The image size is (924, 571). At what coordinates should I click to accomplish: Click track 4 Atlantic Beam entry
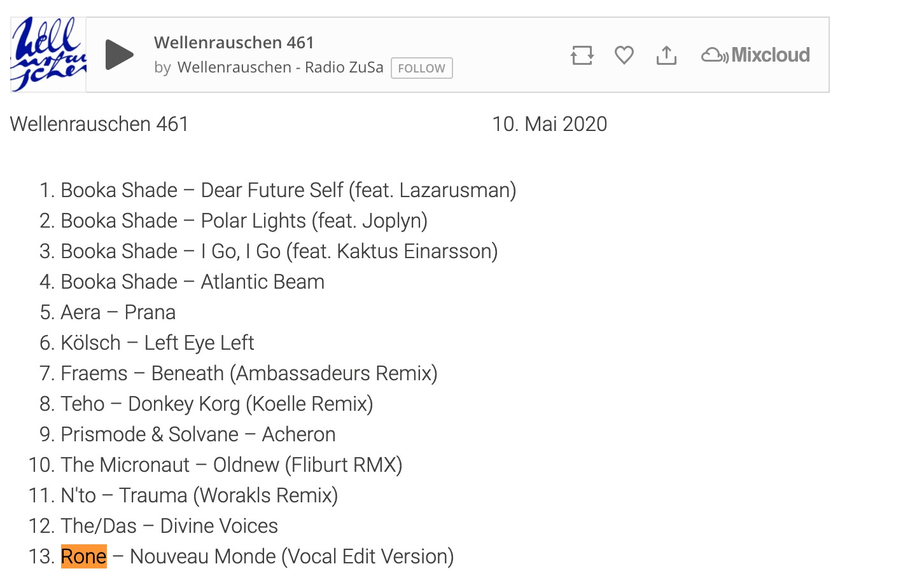[192, 282]
